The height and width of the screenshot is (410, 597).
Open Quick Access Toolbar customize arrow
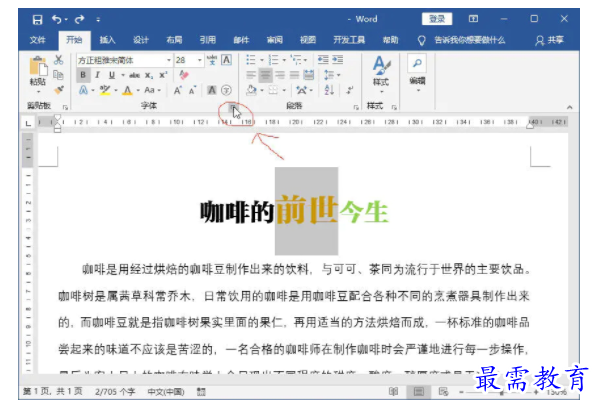tap(98, 19)
